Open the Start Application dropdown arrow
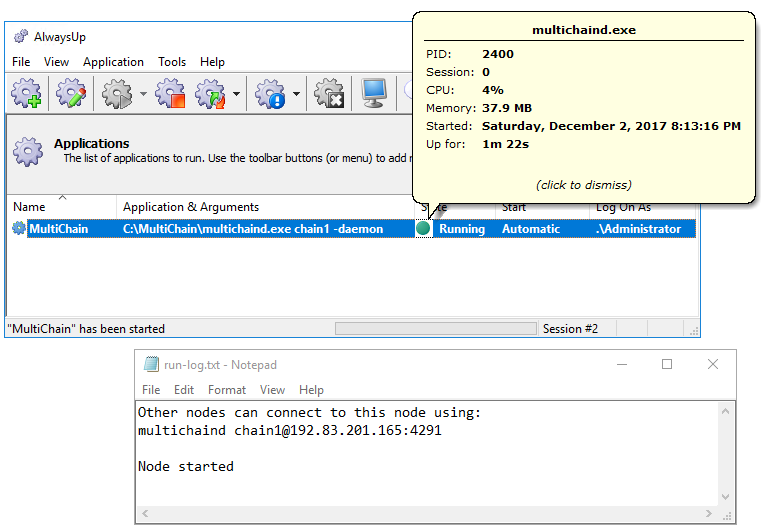The image size is (764, 531). pyautogui.click(x=143, y=93)
